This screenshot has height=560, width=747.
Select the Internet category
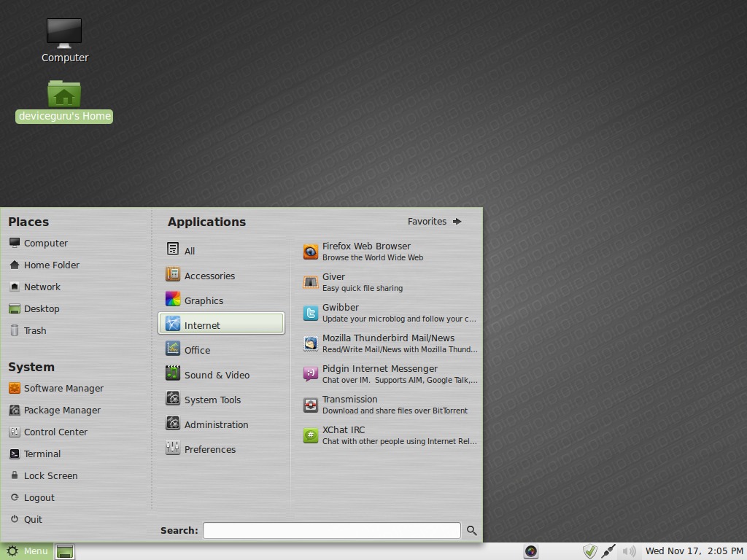(x=222, y=324)
